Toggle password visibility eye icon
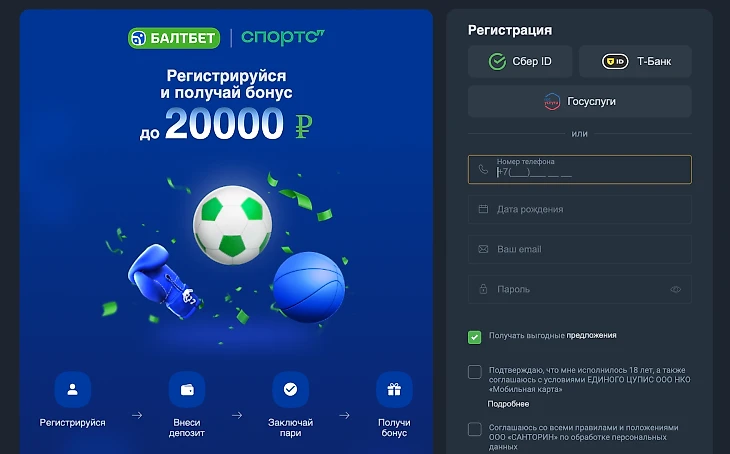 (x=676, y=289)
